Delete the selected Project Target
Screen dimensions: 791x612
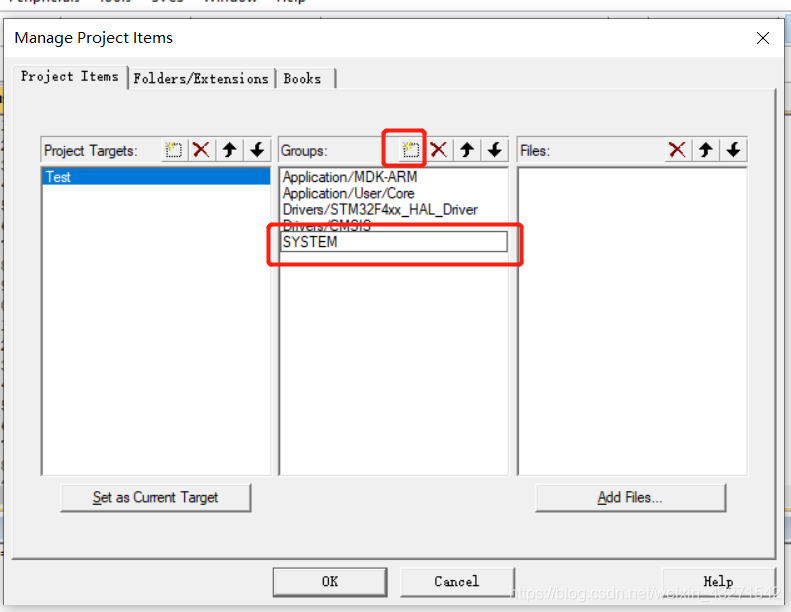[x=201, y=150]
